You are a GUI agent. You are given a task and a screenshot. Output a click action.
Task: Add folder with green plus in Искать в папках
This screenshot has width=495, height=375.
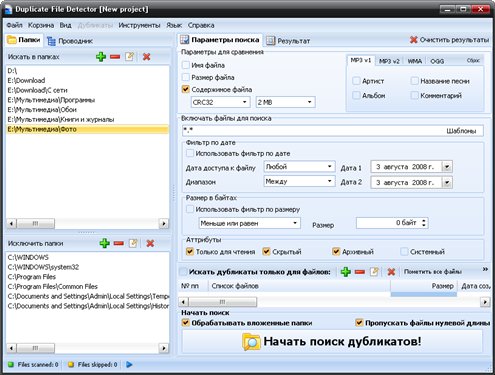point(101,57)
